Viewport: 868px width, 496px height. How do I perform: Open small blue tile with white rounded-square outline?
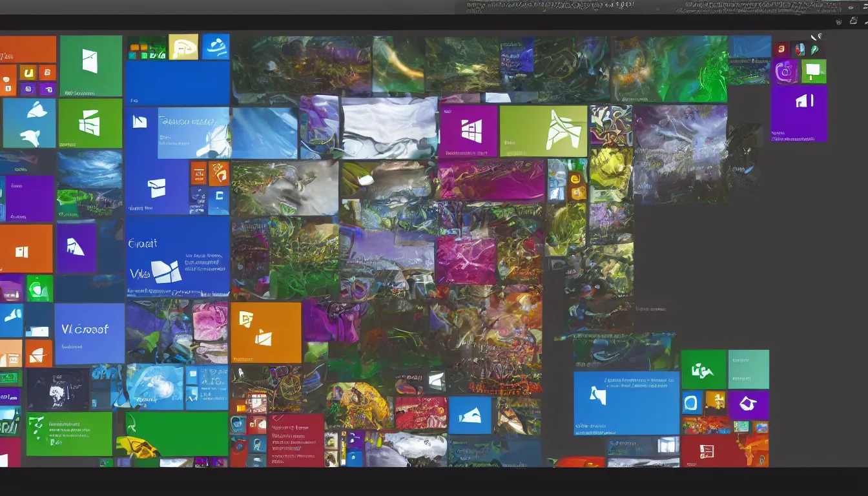tap(692, 404)
